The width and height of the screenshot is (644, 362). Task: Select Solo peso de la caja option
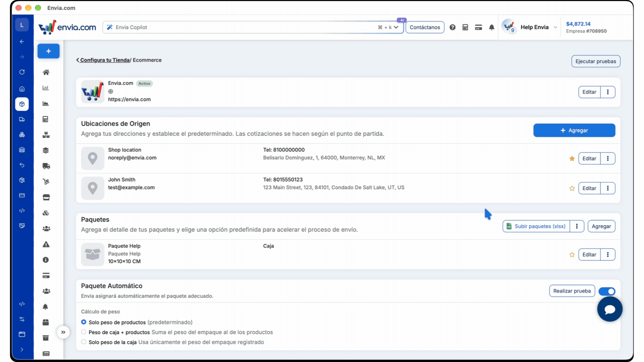point(84,342)
